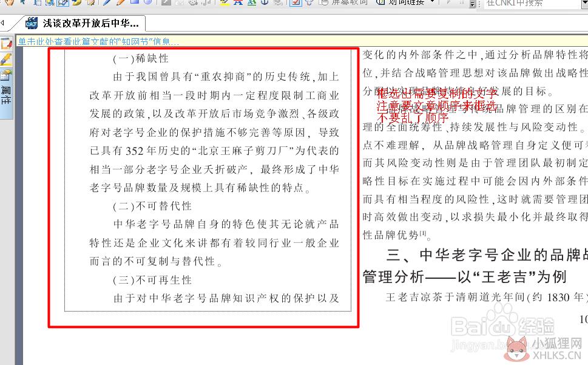This screenshot has height=365, width=588.
Task: Click the anchor icon in the toolbar
Action: (265, 2)
